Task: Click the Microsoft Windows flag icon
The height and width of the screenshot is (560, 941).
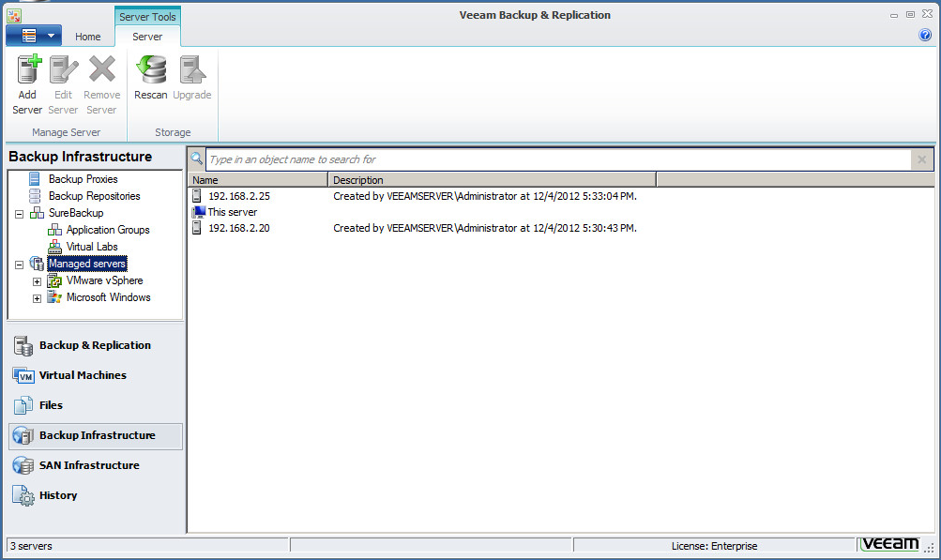Action: coord(54,297)
